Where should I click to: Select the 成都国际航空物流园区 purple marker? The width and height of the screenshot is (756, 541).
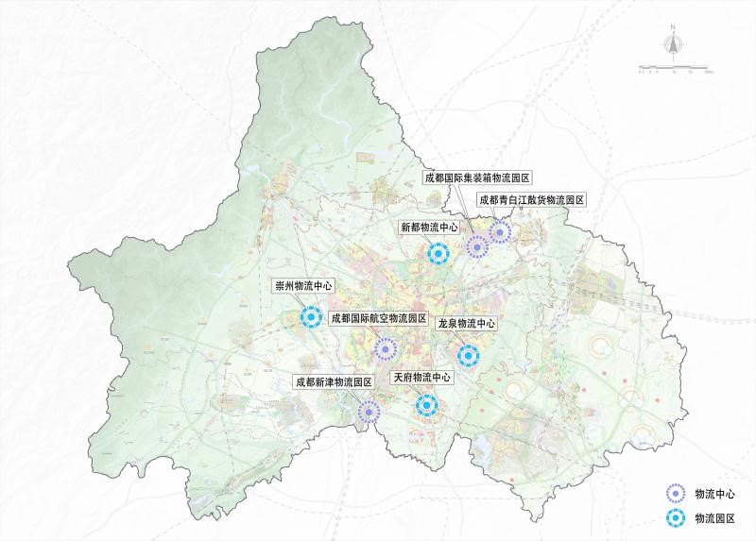(x=385, y=350)
